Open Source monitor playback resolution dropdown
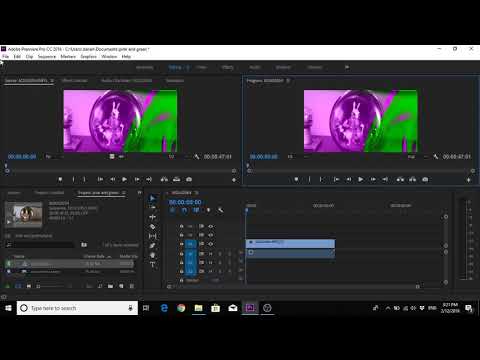Screen dimensions: 480x360 pyautogui.click(x=179, y=156)
